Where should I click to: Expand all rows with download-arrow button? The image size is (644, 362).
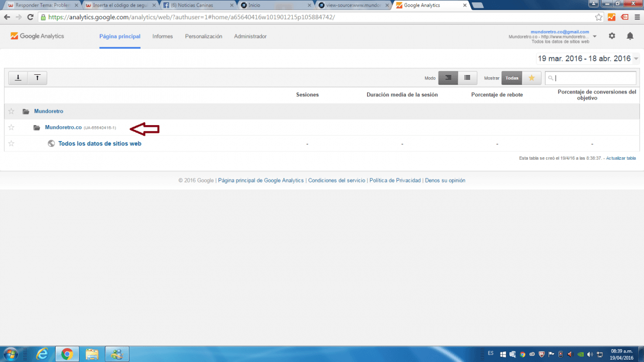(18, 78)
